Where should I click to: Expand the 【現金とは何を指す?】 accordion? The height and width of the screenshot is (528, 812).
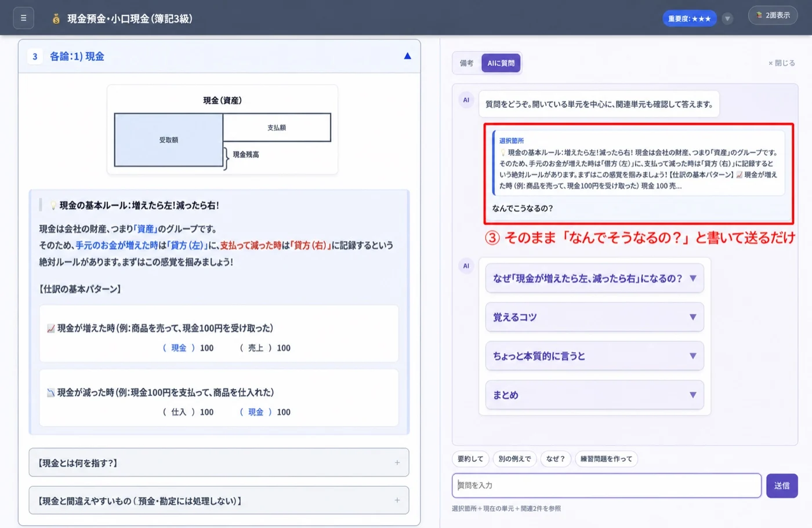click(219, 463)
